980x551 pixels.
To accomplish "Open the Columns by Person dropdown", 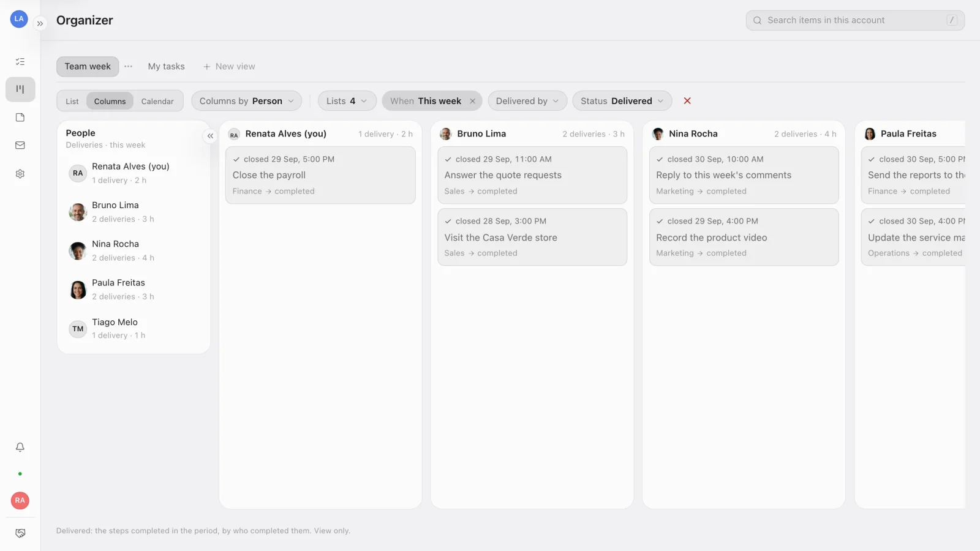I will point(246,101).
